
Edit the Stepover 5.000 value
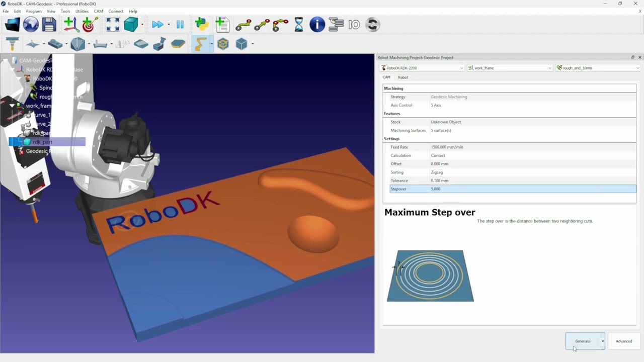click(x=533, y=189)
